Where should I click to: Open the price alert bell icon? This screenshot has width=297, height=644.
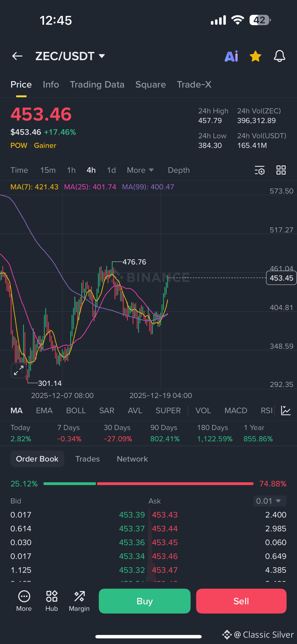279,56
